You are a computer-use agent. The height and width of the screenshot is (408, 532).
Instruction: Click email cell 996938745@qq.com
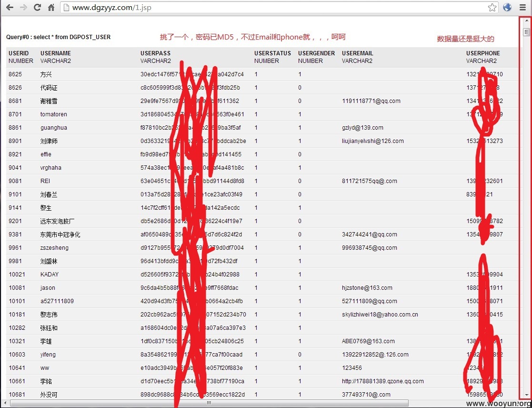pyautogui.click(x=370, y=248)
